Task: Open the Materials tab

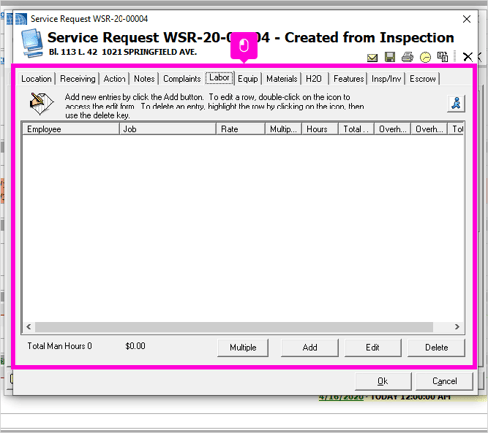Action: (x=282, y=79)
